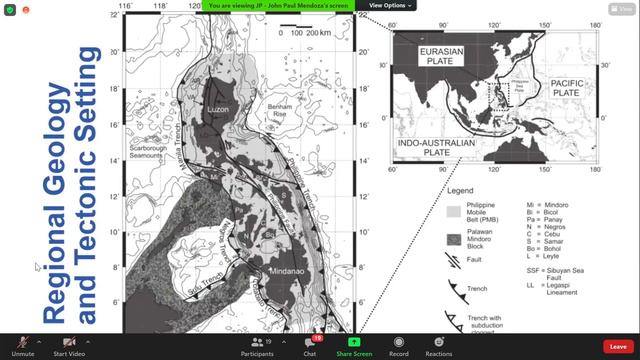Open the Participants panel

point(257,347)
